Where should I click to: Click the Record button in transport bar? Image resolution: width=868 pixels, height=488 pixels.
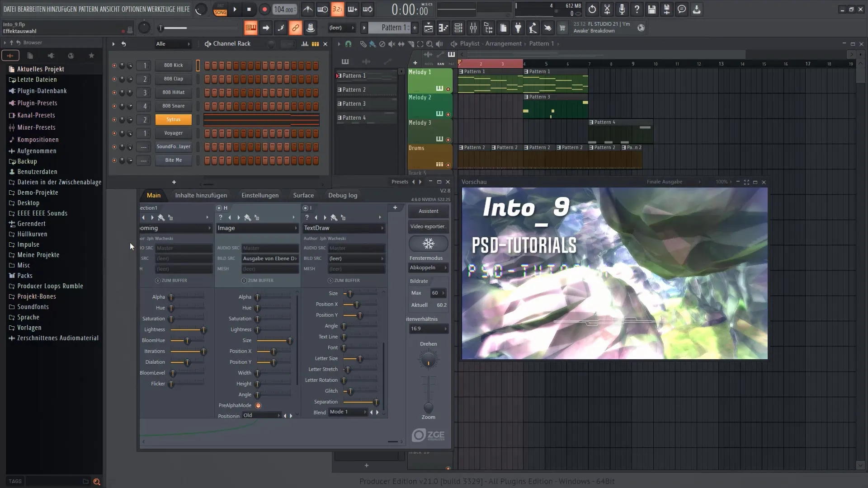tap(264, 9)
